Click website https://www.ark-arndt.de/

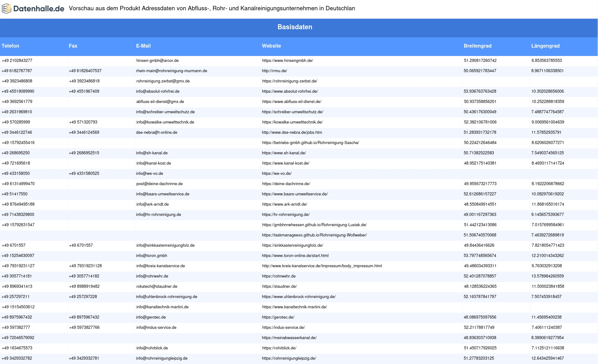(x=285, y=204)
